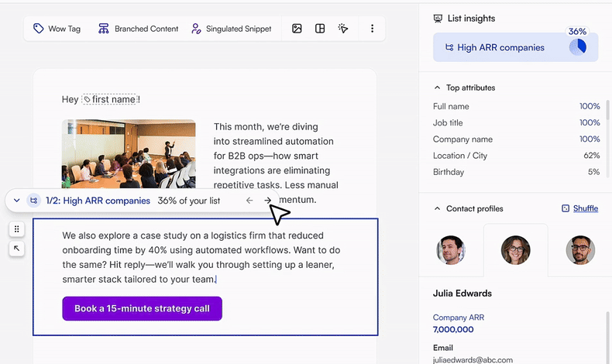Click the drag handle dots icon
The width and height of the screenshot is (612, 364).
(17, 229)
